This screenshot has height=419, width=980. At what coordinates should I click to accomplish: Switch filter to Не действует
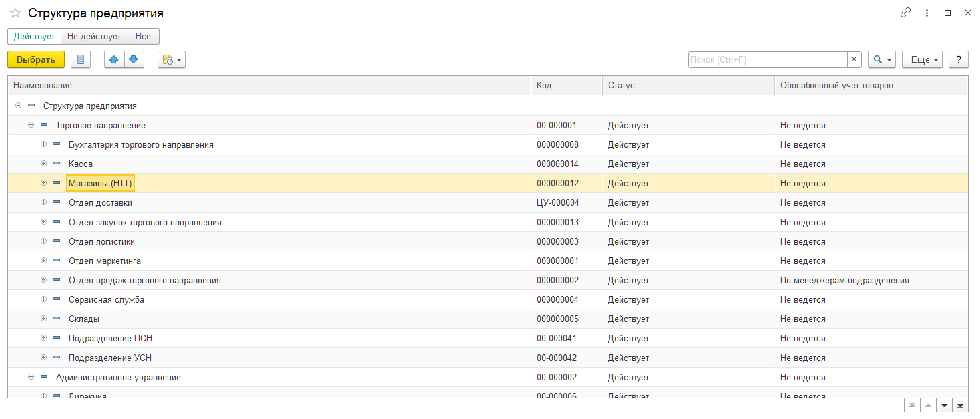(x=94, y=36)
